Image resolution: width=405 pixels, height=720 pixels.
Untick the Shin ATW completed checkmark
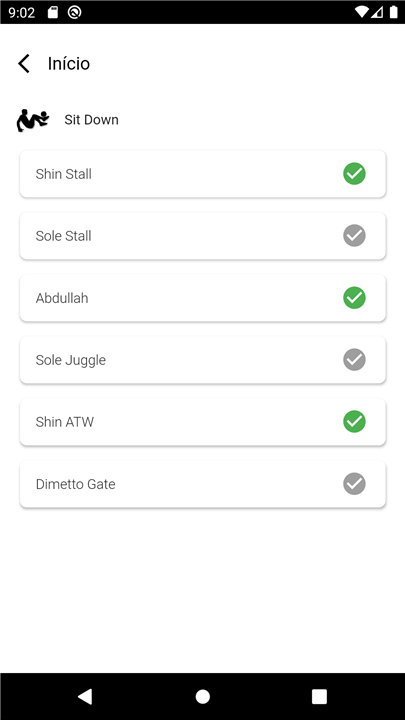tap(354, 422)
